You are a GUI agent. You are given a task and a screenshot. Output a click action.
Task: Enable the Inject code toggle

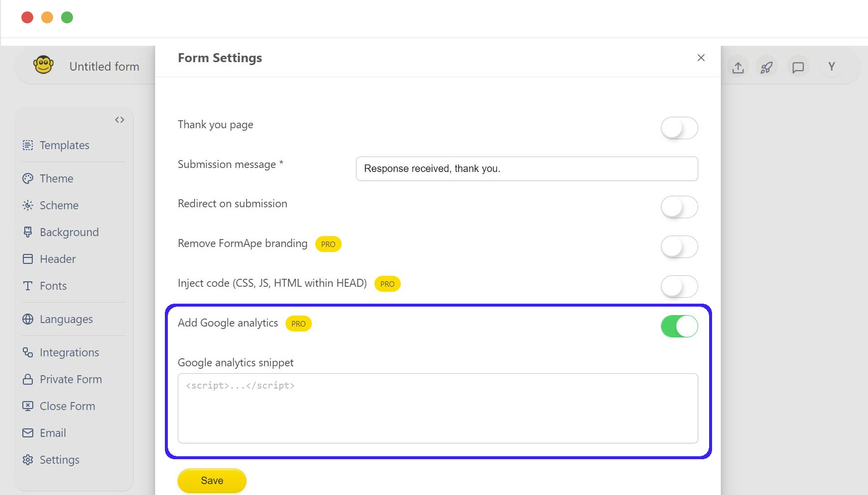point(679,287)
